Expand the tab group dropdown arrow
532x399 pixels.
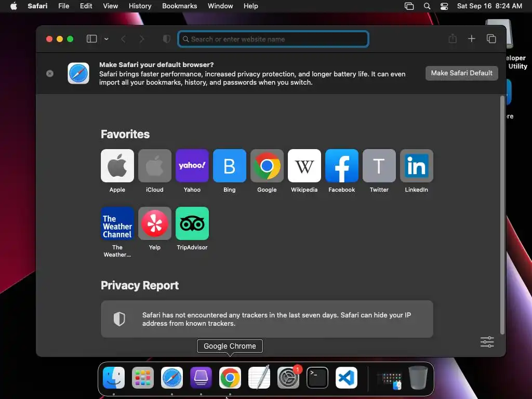[106, 39]
